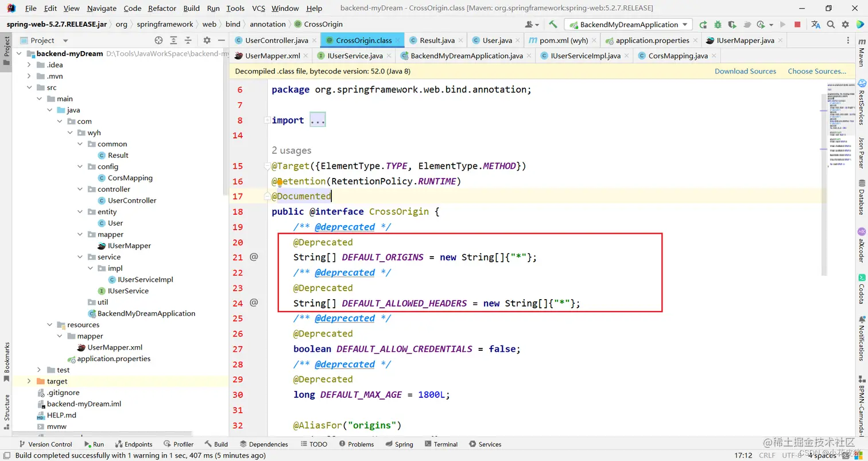Image resolution: width=868 pixels, height=461 pixels.
Task: Click the gutter @ icon on line 24
Action: pos(254,303)
